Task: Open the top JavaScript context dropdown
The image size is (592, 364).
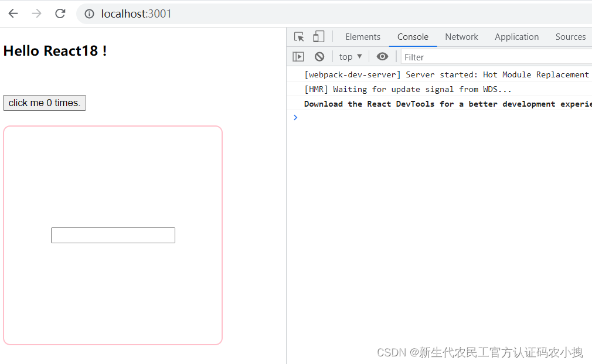Action: click(351, 57)
